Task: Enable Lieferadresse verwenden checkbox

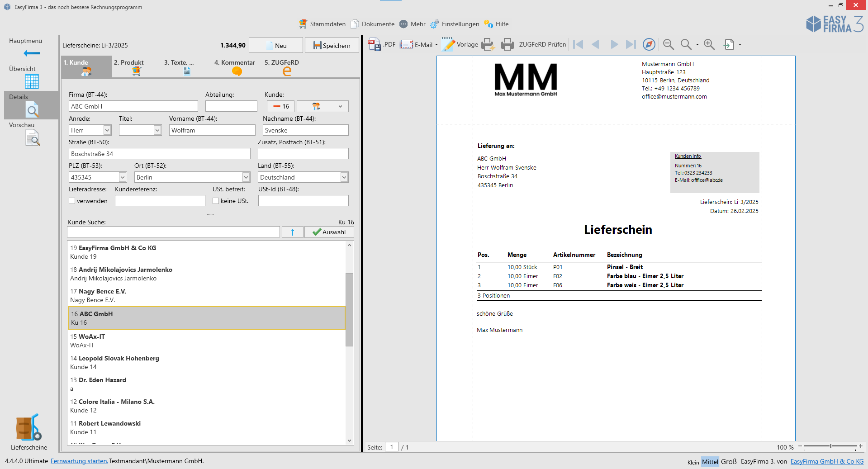Action: [x=72, y=201]
